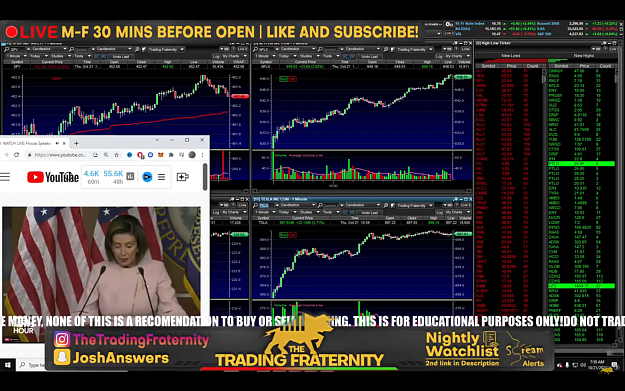Toggle the Log scale button on the SPY chart

click(x=216, y=56)
